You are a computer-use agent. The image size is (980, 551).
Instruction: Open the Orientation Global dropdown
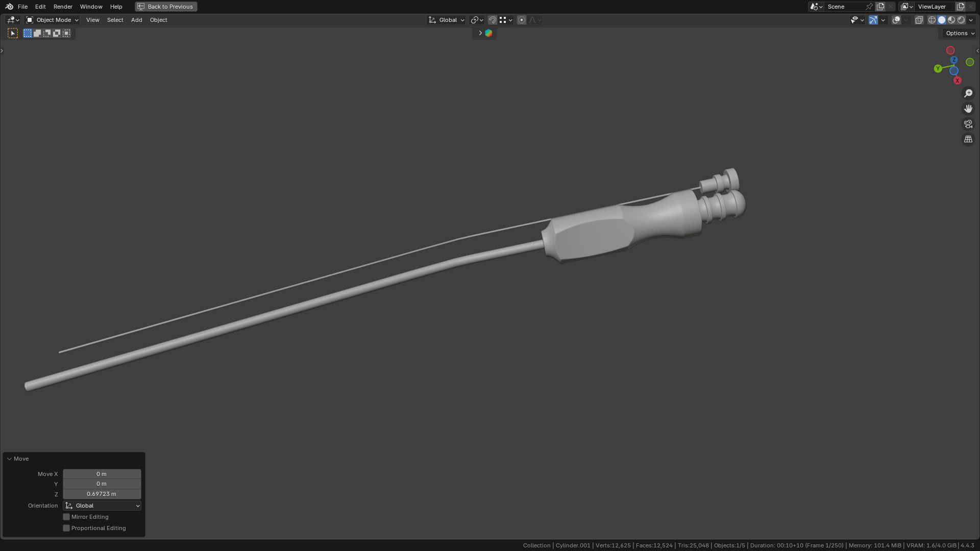tap(102, 506)
